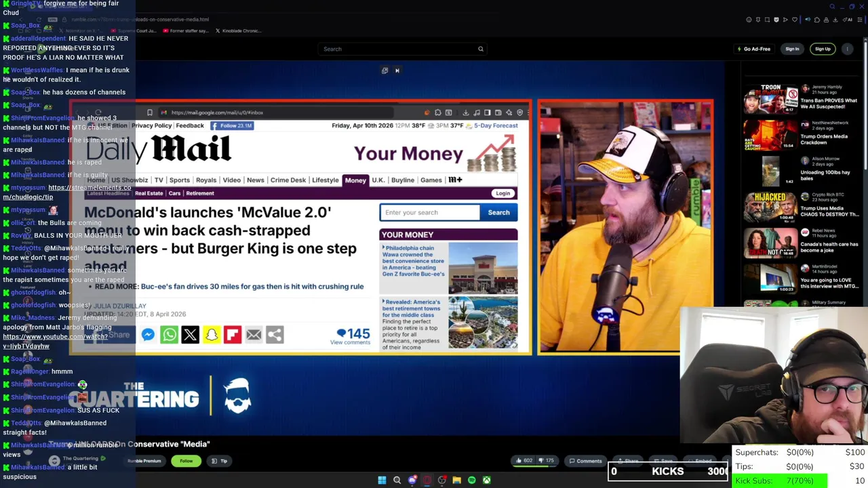This screenshot has width=868, height=488.
Task: Click the Rumble search magnifier icon
Action: [x=481, y=49]
